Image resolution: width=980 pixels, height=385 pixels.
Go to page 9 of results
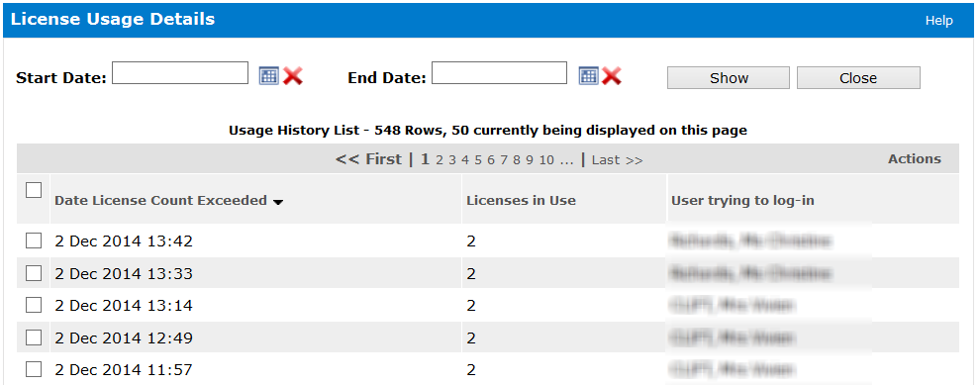point(530,160)
